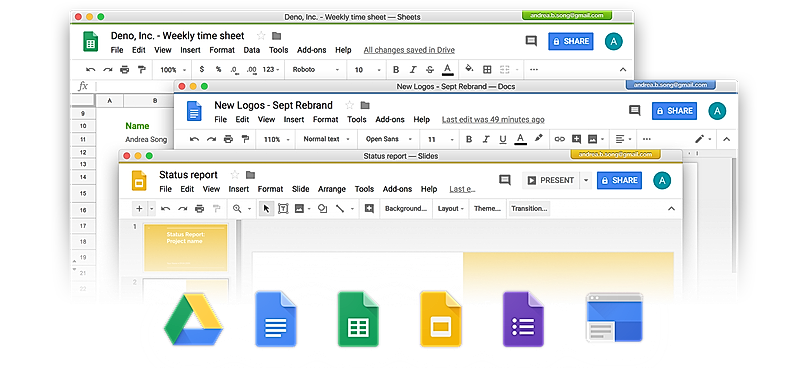Click SHARE button in Docs window
Image resolution: width=801 pixels, height=368 pixels.
(674, 111)
